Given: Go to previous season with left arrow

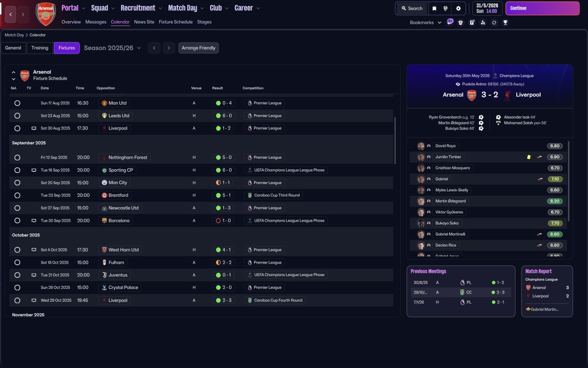Looking at the screenshot, I should (x=154, y=48).
